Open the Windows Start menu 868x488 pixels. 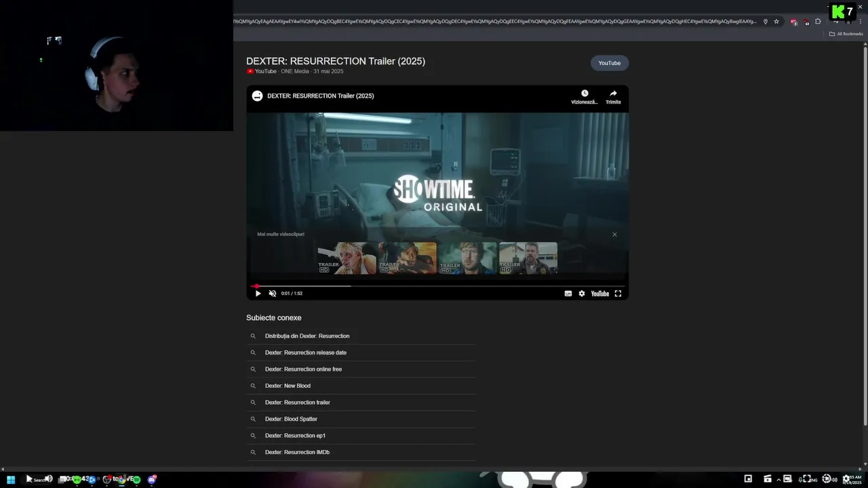(x=11, y=479)
